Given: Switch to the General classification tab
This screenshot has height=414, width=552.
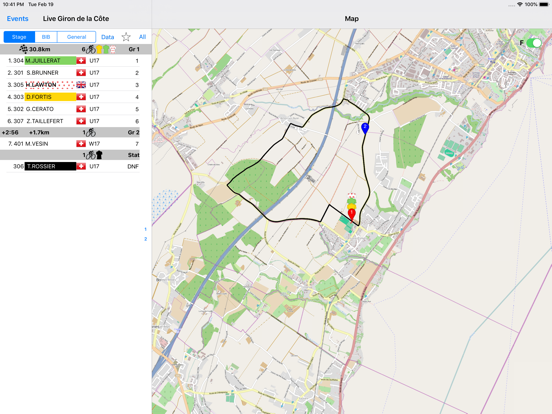Looking at the screenshot, I should coord(76,37).
